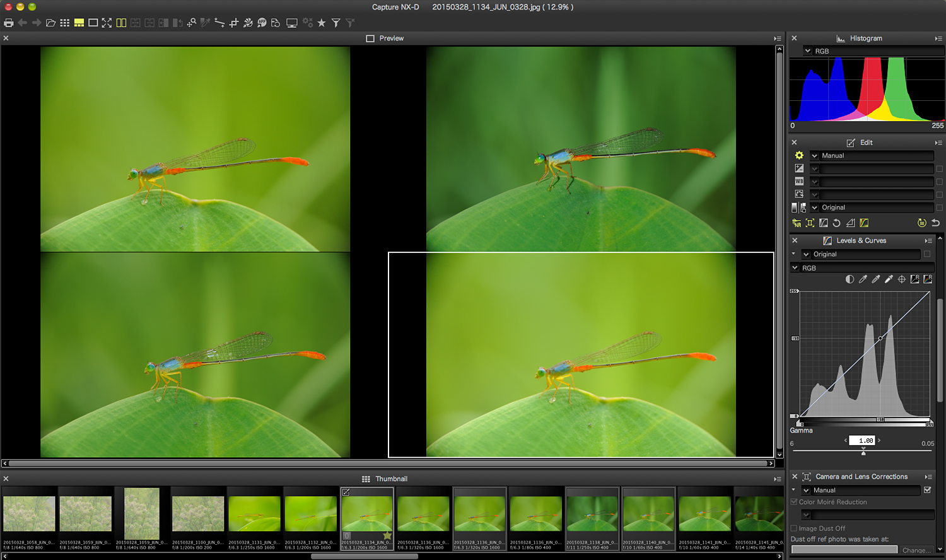This screenshot has height=560, width=946.
Task: Open the Manual dropdown in Edit panel
Action: point(815,156)
